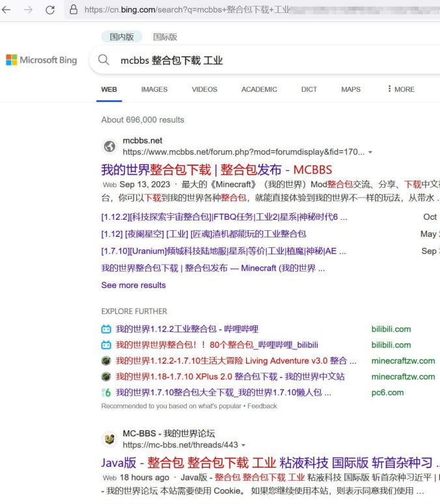Click bilibili.com domain for 1.12.2工业整合包

pos(391,329)
